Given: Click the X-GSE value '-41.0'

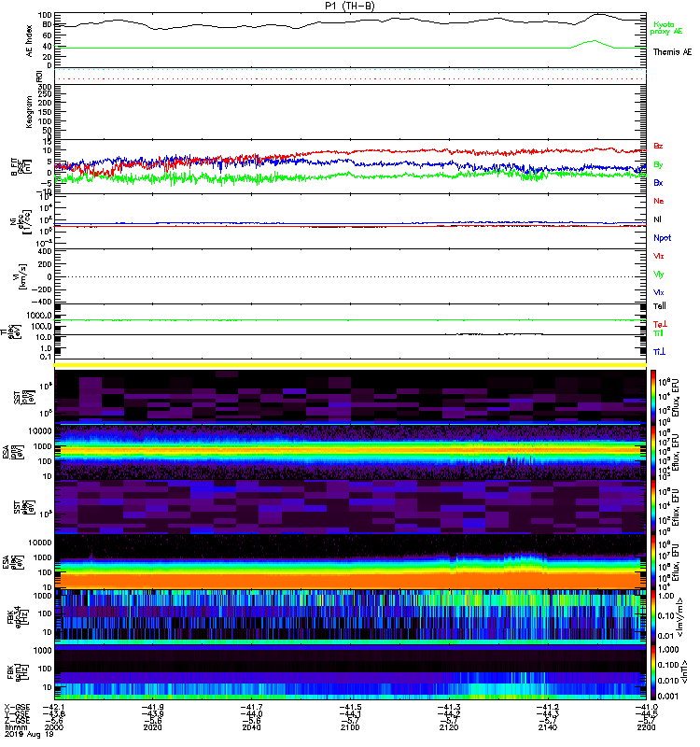Looking at the screenshot, I should point(646,707).
